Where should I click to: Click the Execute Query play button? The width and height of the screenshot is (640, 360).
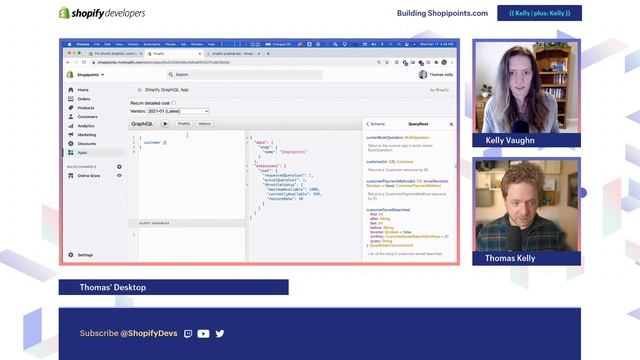(x=165, y=124)
